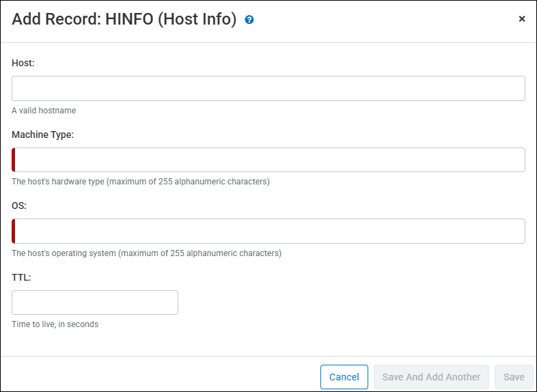Close the Add Record dialog

coord(521,19)
